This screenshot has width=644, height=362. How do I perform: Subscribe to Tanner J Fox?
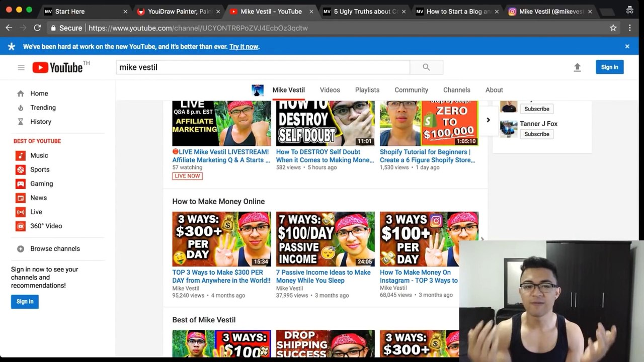(x=537, y=134)
